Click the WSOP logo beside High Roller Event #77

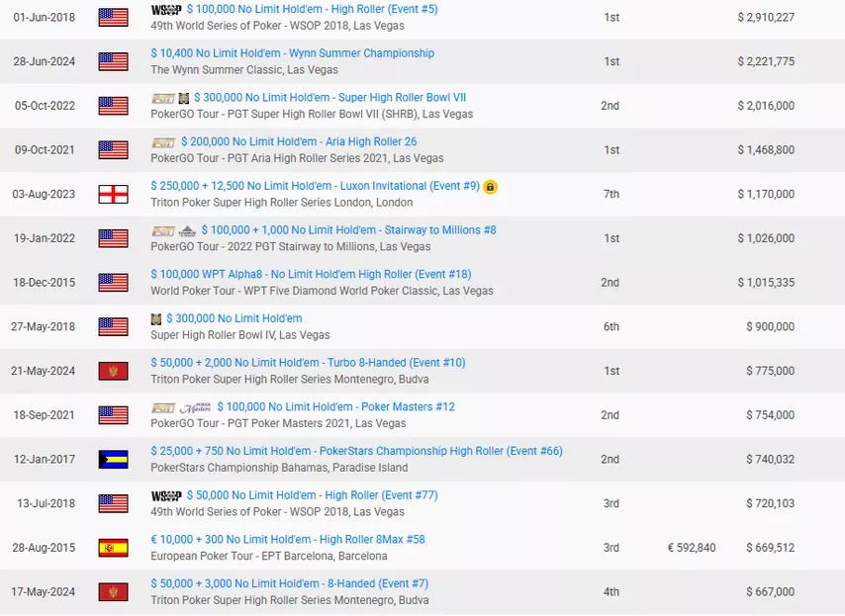tap(165, 495)
